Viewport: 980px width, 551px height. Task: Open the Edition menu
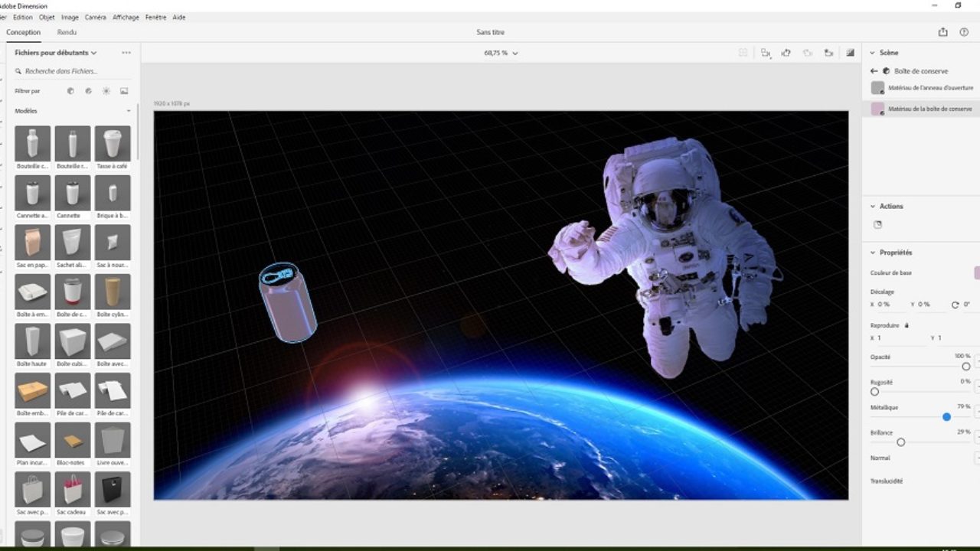coord(23,17)
